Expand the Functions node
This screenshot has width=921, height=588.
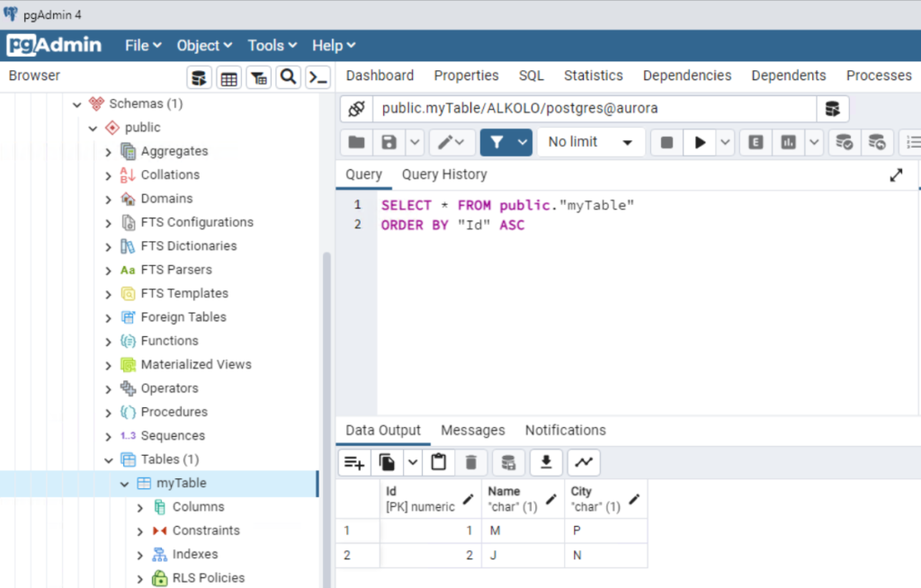coord(108,342)
